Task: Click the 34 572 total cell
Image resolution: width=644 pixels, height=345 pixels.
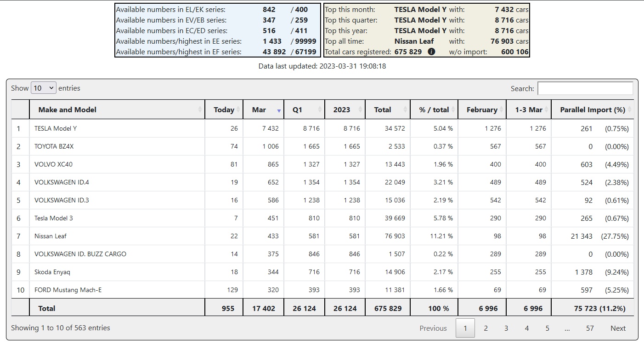Action: [388, 128]
